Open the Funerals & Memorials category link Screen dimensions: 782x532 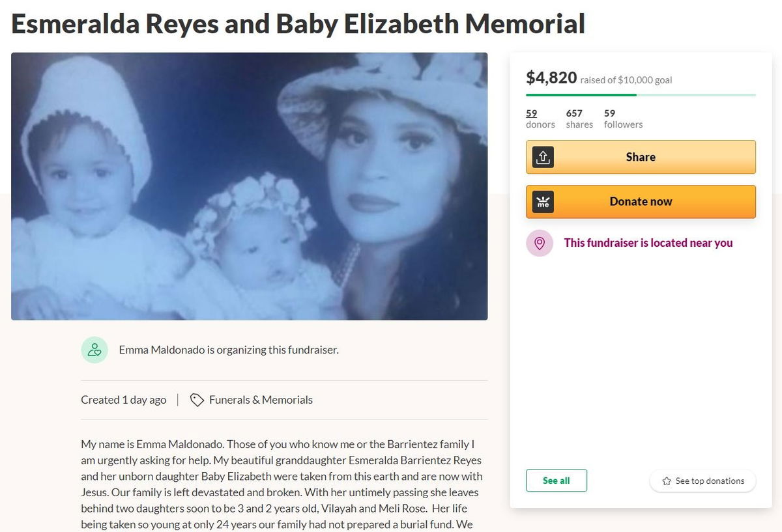pos(261,400)
